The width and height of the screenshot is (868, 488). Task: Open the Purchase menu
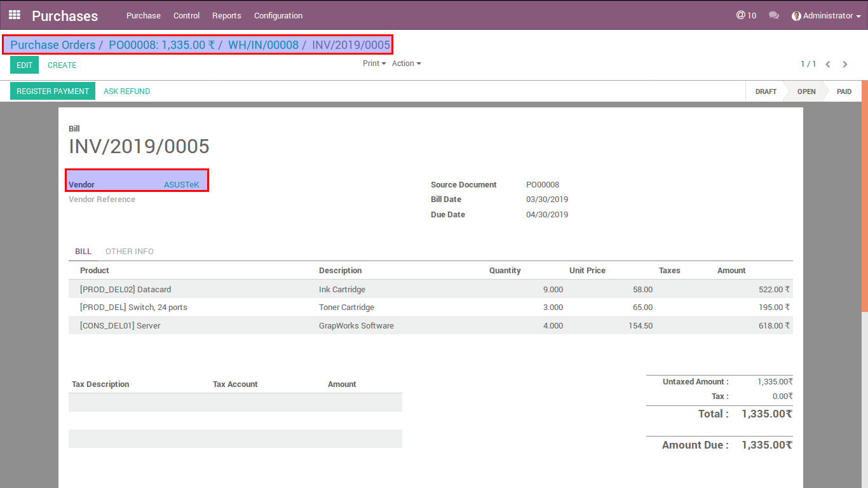144,15
